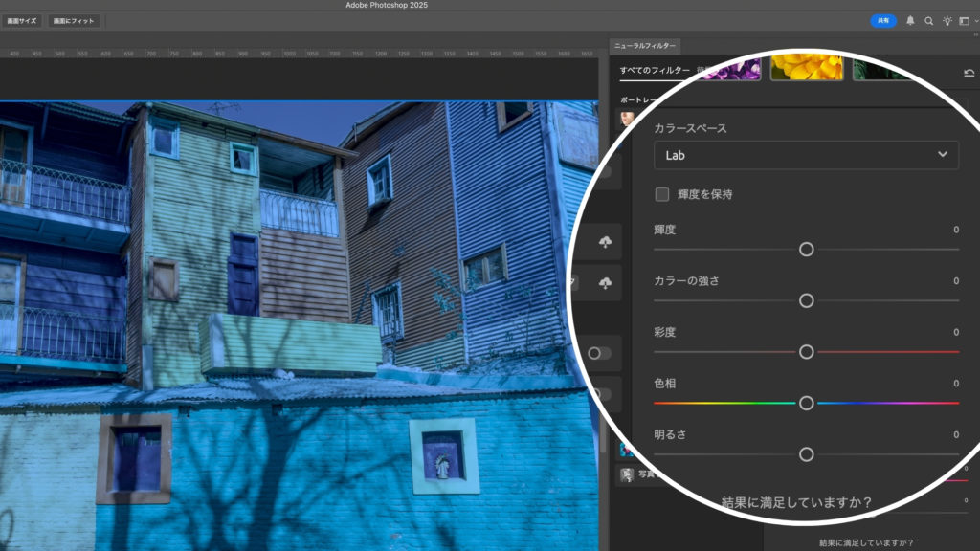Click the lightbulb Discover icon
This screenshot has height=551, width=980.
pyautogui.click(x=947, y=20)
